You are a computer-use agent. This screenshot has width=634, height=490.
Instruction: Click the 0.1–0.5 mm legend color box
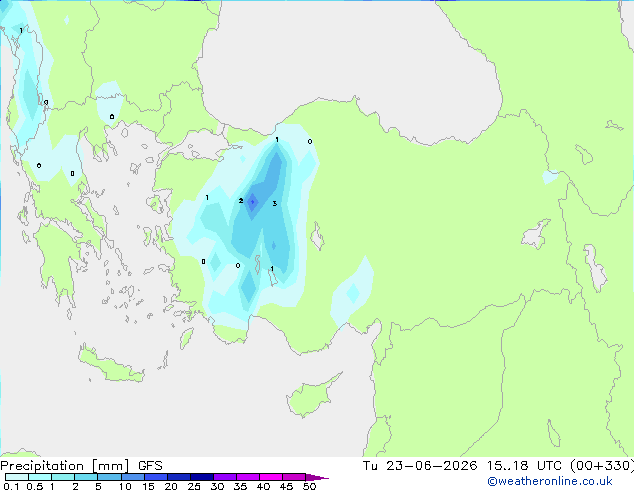tap(17, 477)
